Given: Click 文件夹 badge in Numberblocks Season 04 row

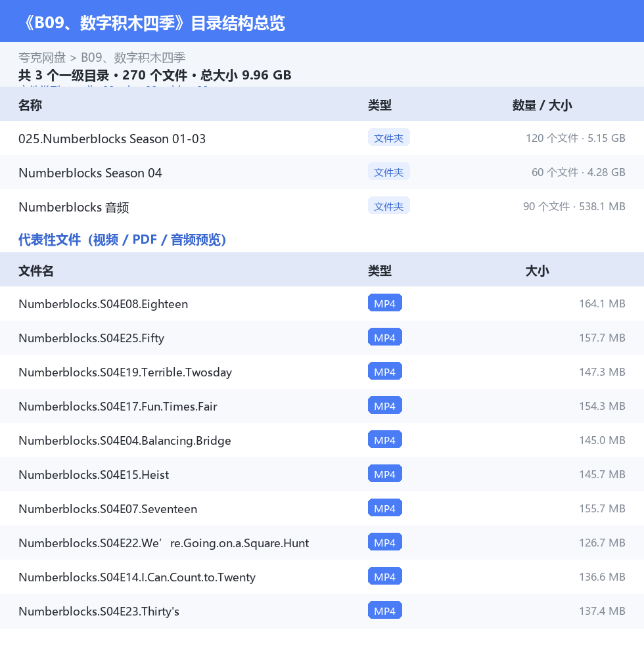Looking at the screenshot, I should [x=389, y=171].
